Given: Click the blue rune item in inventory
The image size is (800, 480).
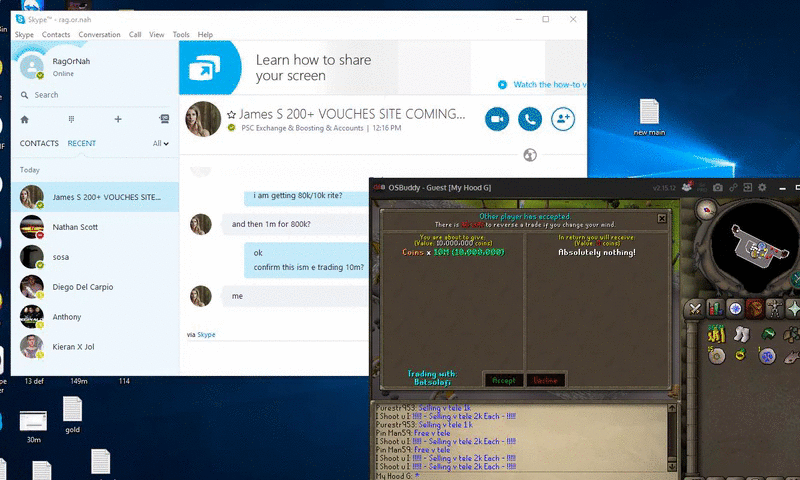Looking at the screenshot, I should coord(767,356).
